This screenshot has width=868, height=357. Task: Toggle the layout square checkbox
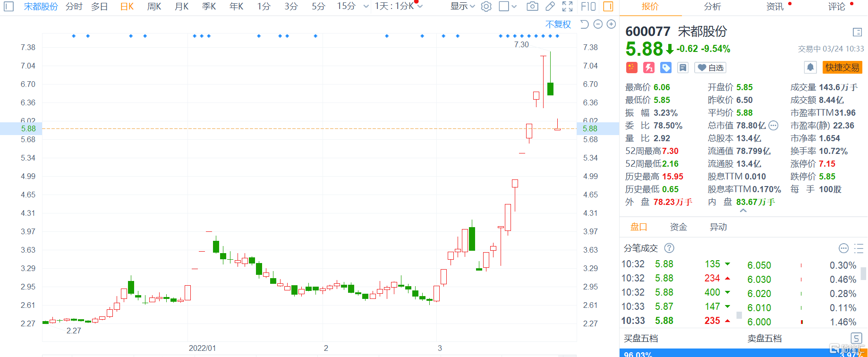coord(504,6)
